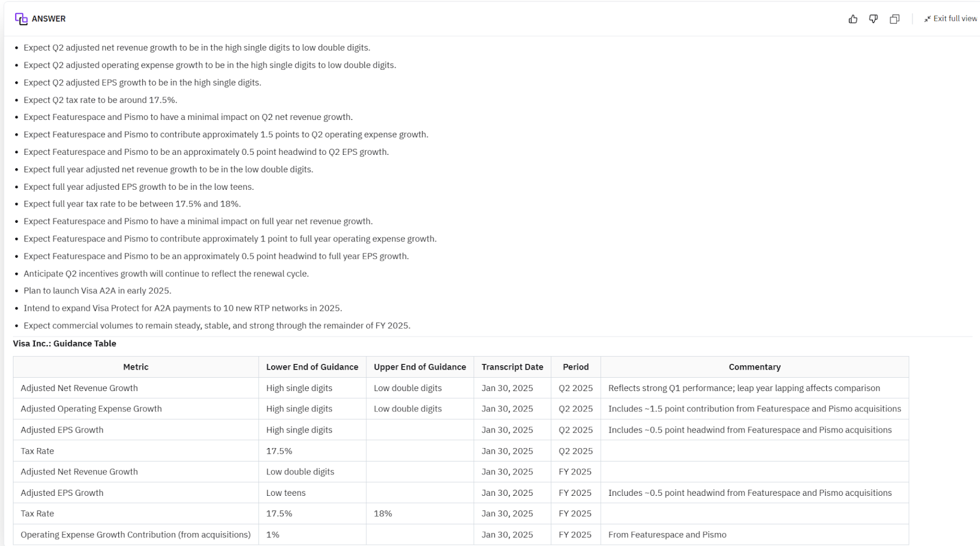Click bullet on Q2 adjusted net revenue growth

tap(197, 48)
